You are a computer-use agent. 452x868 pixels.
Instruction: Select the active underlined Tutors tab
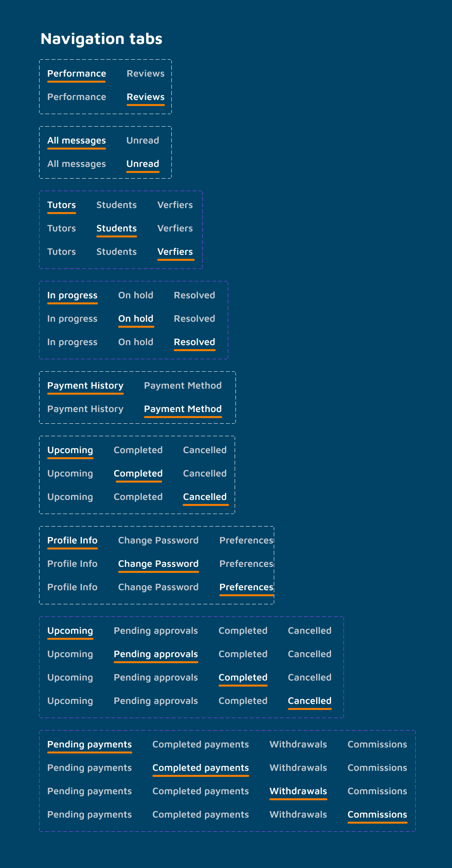click(61, 205)
